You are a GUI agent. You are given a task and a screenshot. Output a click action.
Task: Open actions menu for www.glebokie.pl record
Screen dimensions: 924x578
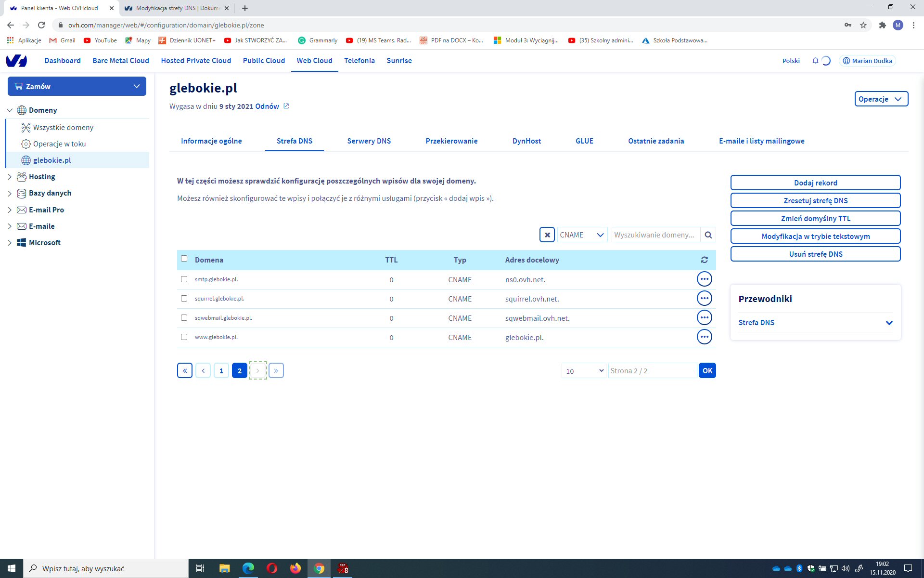pos(704,337)
